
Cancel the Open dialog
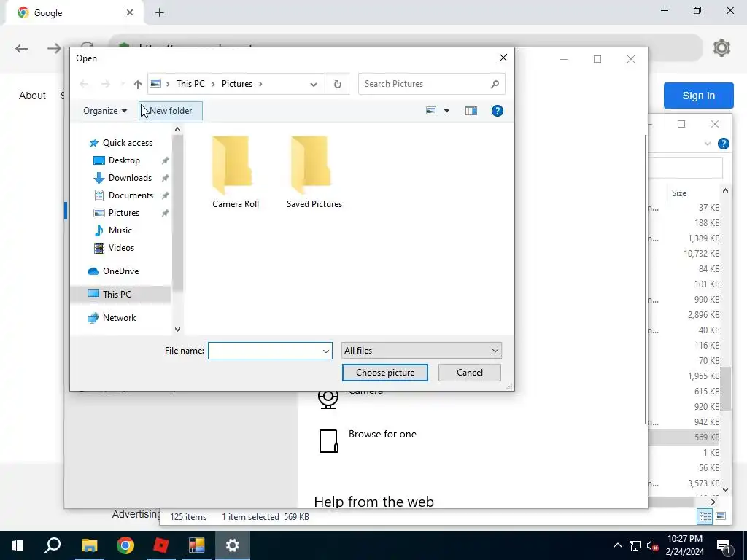pyautogui.click(x=469, y=373)
